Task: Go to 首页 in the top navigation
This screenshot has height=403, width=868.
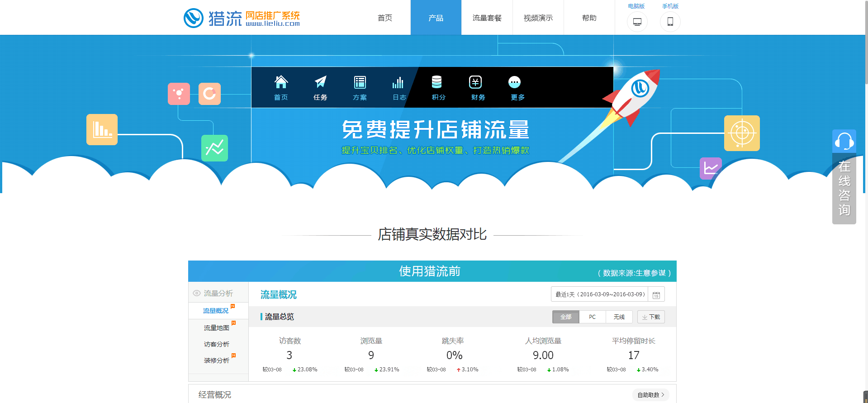Action: pyautogui.click(x=385, y=18)
